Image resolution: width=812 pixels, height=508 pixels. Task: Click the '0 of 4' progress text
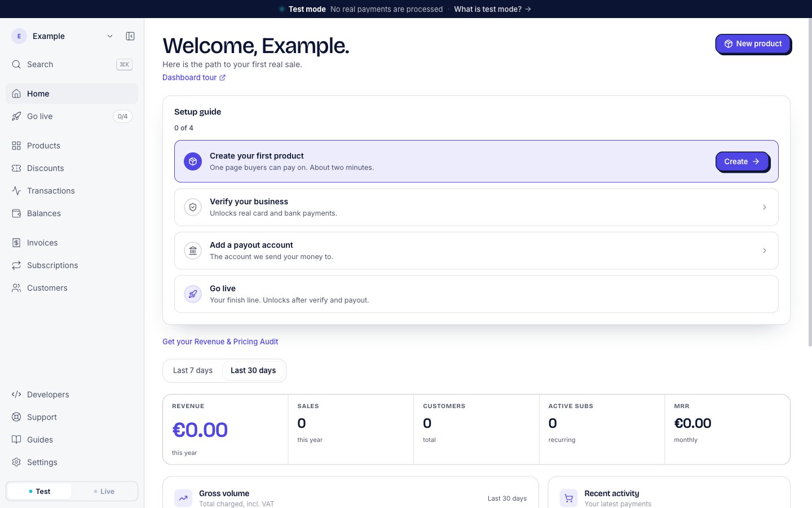click(184, 128)
